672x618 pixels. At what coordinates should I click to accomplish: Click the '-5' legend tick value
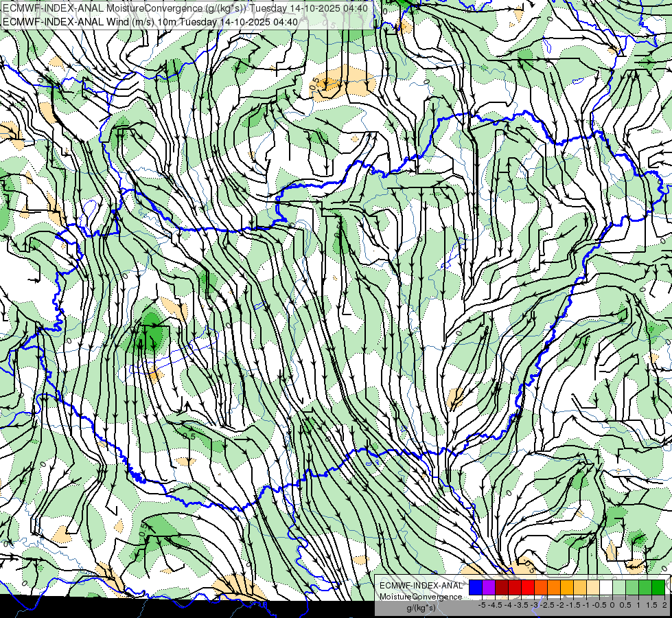(482, 605)
